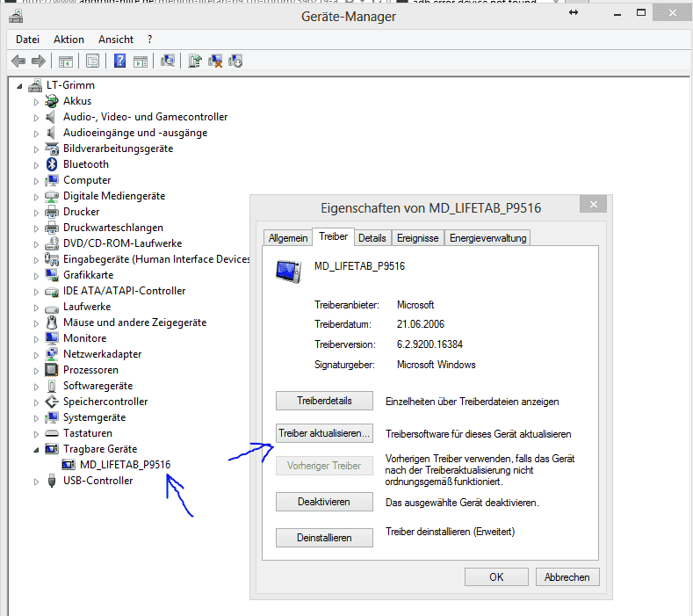Click the Treiberdetails button
This screenshot has width=693, height=616.
pyautogui.click(x=324, y=401)
